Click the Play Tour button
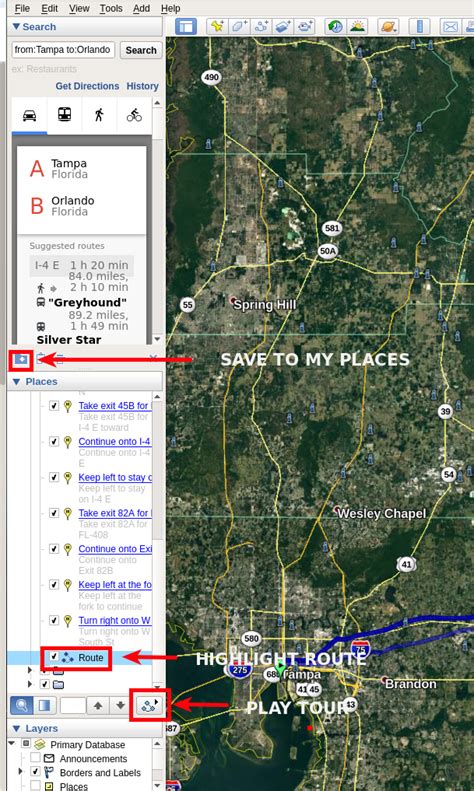Viewport: 474px width, 791px height. 150,705
